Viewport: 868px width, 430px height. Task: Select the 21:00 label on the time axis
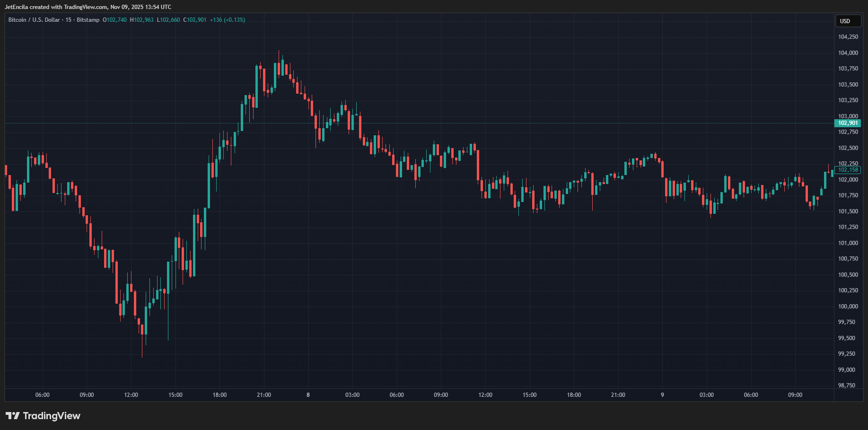[264, 395]
